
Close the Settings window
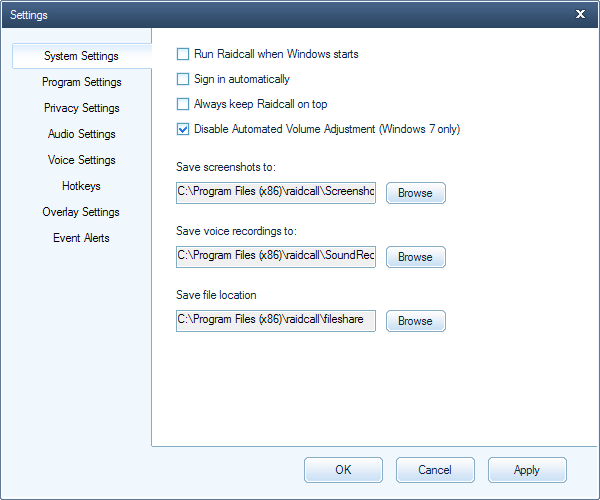coord(580,15)
